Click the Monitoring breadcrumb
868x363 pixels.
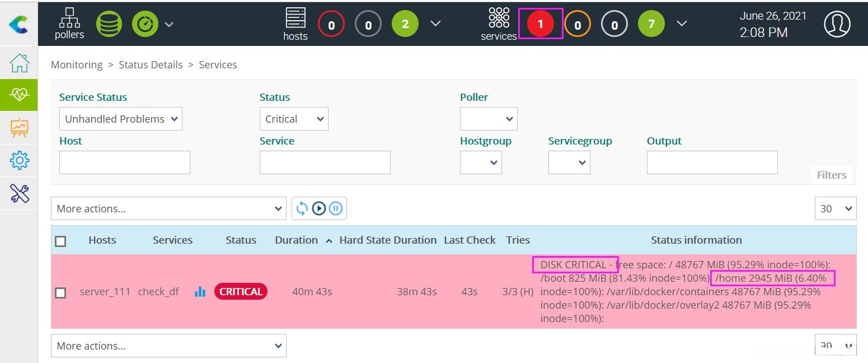click(x=77, y=65)
